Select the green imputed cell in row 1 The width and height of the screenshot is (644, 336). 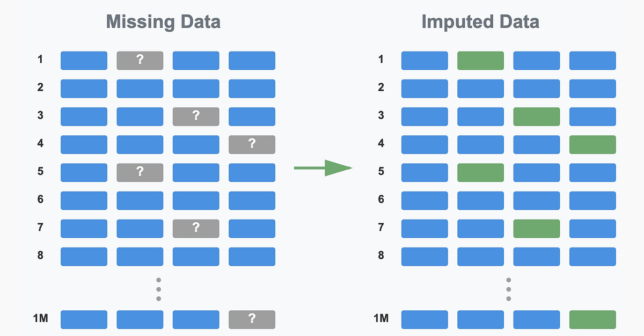(x=480, y=61)
